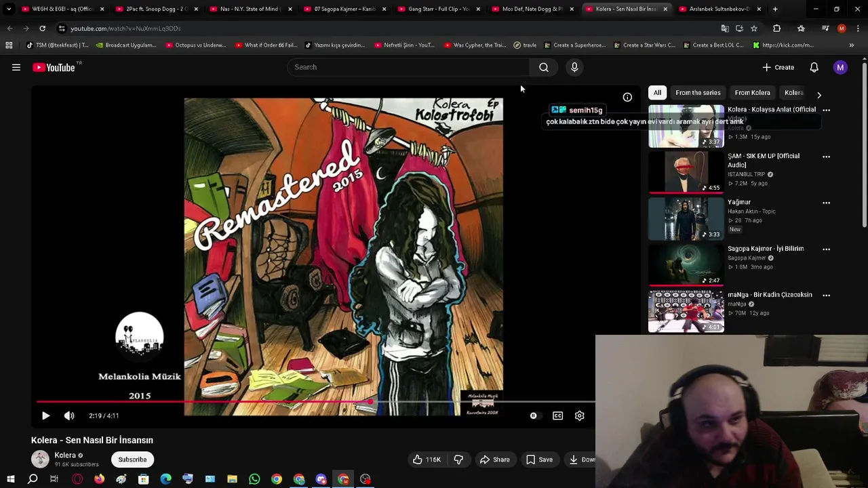Open the kick.com bookmark
The height and width of the screenshot is (488, 868).
(783, 45)
